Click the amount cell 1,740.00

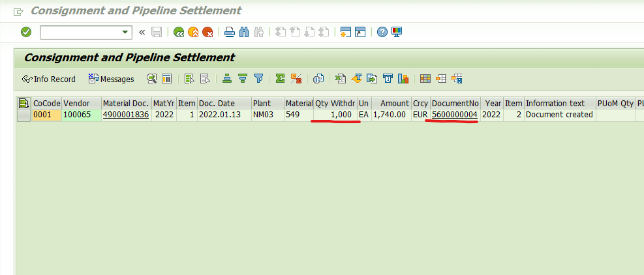(391, 115)
